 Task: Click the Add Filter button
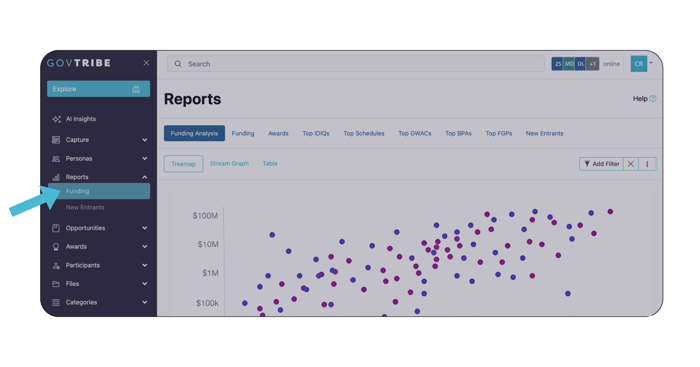[601, 164]
